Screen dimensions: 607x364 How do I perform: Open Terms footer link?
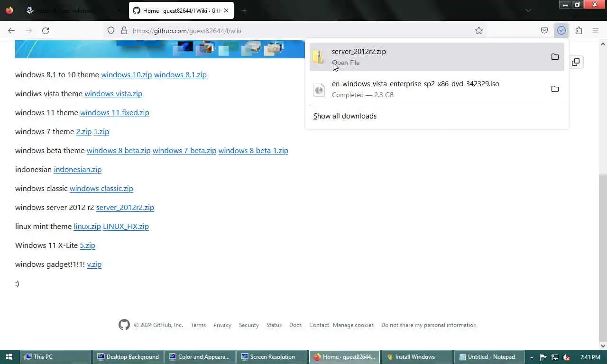[198, 325]
